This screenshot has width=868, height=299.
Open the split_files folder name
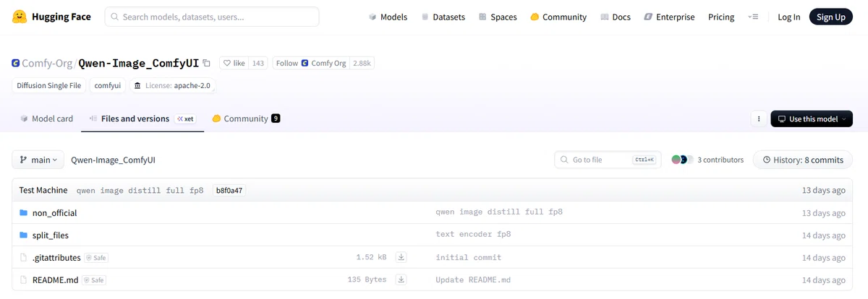[51, 235]
